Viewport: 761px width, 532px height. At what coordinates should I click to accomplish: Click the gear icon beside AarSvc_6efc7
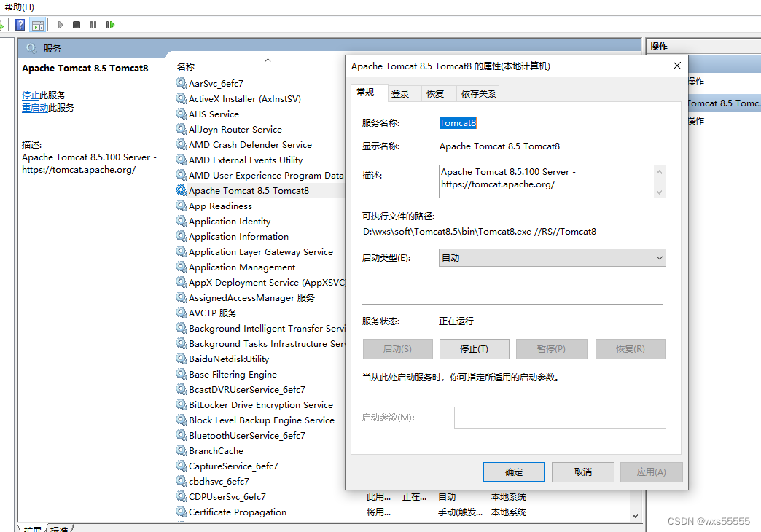(181, 83)
